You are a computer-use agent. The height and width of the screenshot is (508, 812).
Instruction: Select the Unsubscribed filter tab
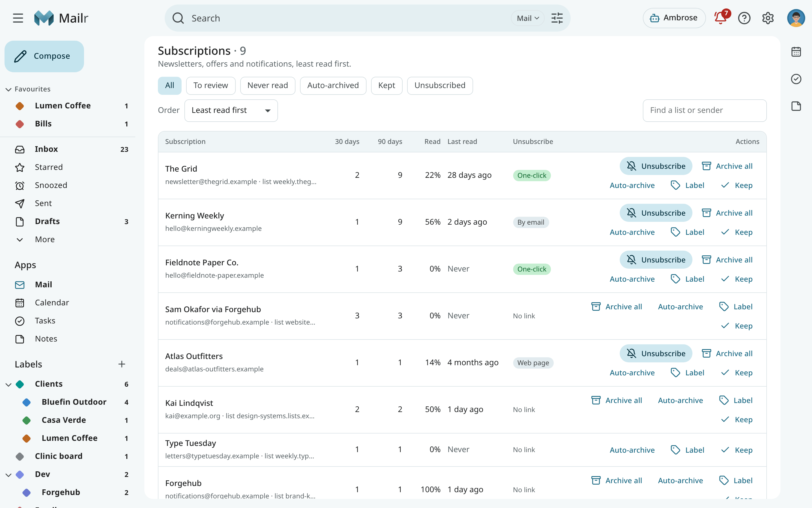(x=440, y=86)
